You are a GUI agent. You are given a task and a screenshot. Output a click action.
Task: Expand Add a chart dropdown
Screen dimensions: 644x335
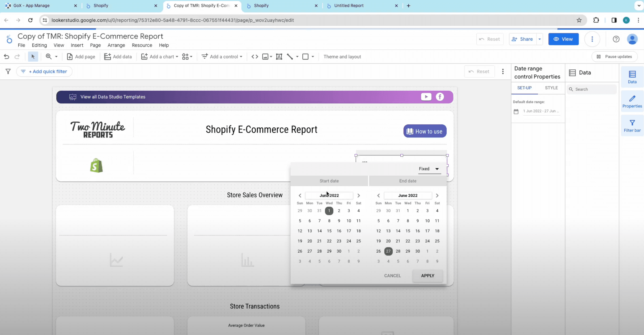click(x=160, y=57)
